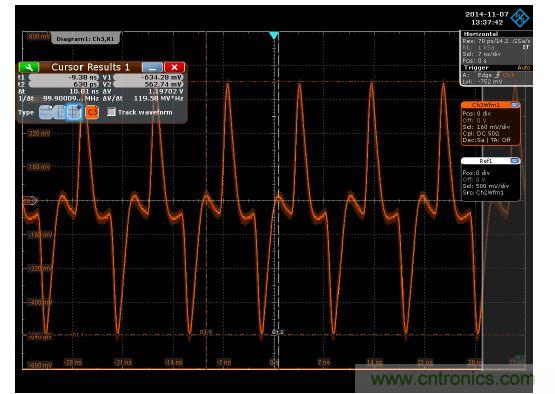Click the Ch3Wfm1 channel title bar
This screenshot has height=394, width=555.
(485, 105)
